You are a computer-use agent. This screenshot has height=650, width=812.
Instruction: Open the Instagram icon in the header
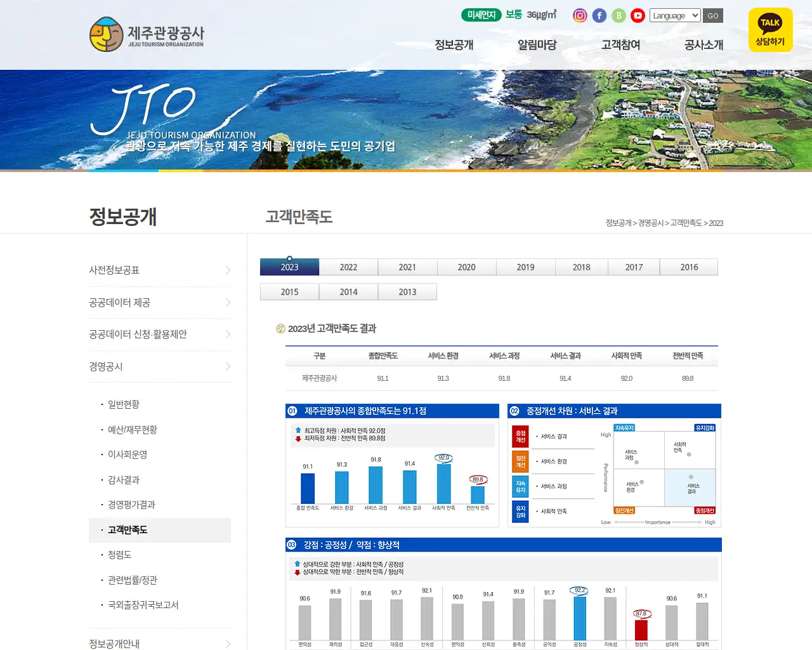point(579,15)
